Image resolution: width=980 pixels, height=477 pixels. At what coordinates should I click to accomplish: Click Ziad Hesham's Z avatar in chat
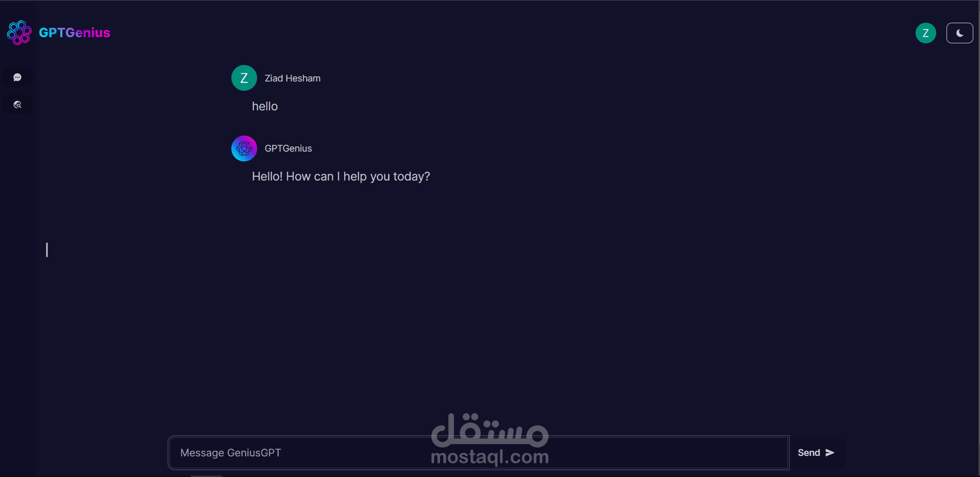coord(244,78)
